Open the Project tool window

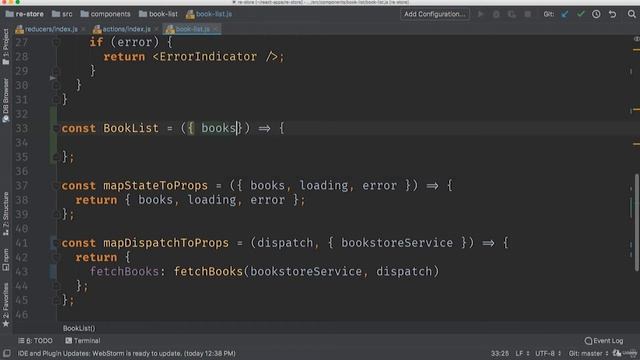(x=6, y=47)
